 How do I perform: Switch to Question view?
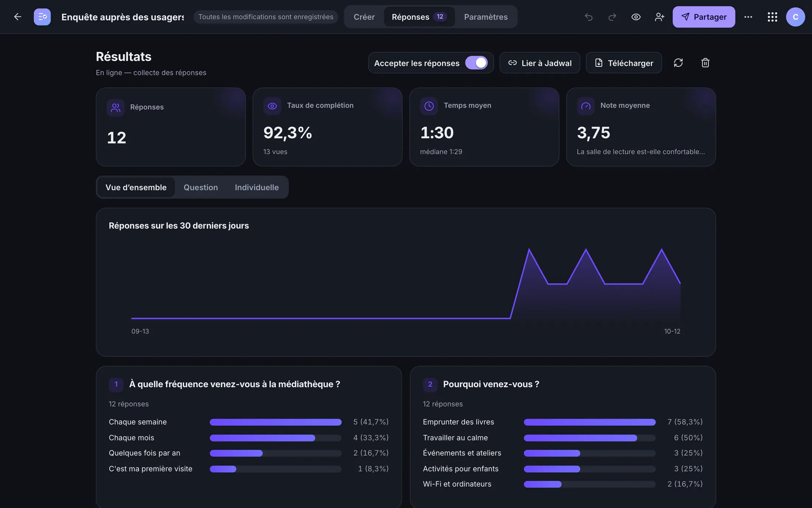201,187
